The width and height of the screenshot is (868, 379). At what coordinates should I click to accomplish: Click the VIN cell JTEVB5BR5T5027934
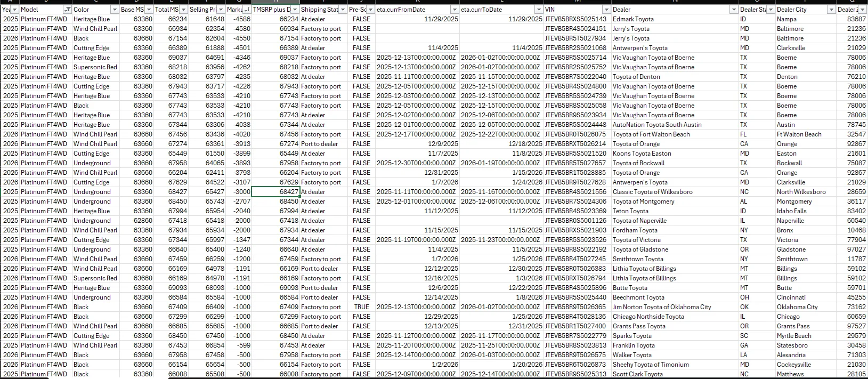click(x=575, y=38)
